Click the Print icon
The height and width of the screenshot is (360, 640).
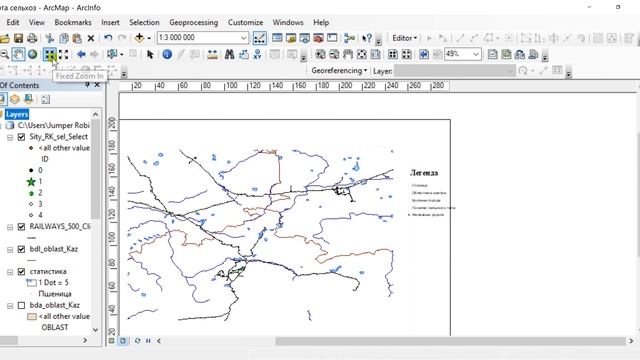click(x=32, y=38)
